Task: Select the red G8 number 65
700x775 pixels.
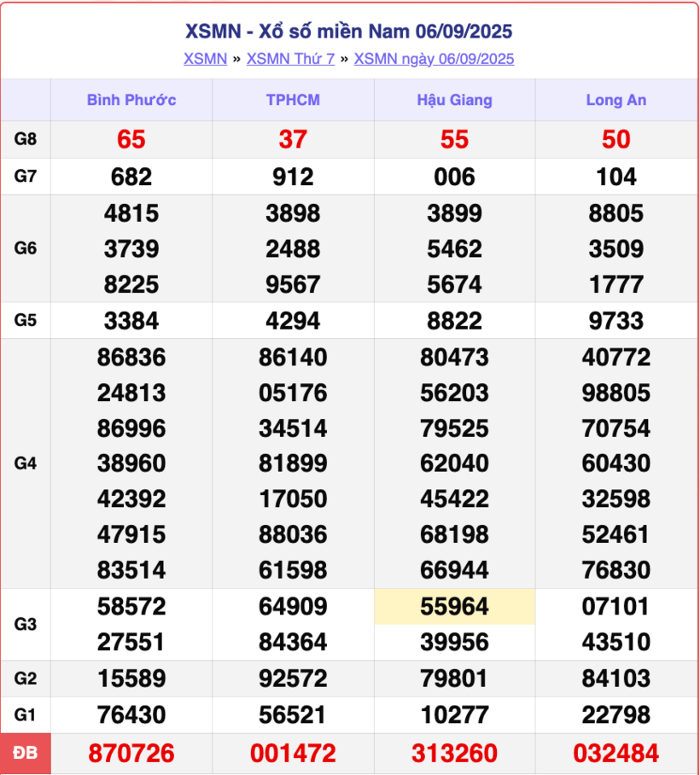Action: tap(131, 139)
